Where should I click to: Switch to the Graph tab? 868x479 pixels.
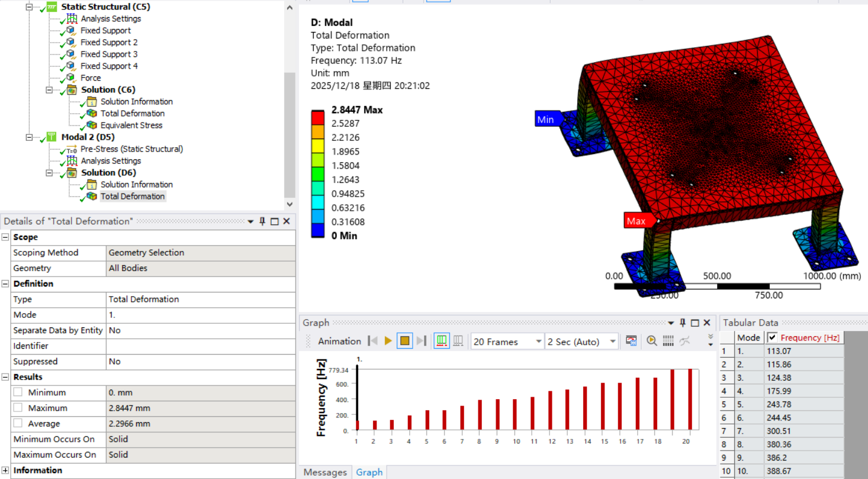coord(369,472)
